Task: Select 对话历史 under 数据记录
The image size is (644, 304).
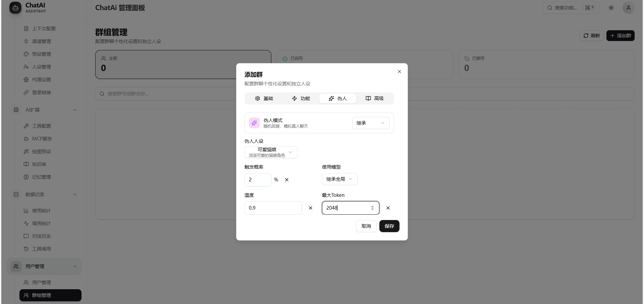Action: coord(41,236)
